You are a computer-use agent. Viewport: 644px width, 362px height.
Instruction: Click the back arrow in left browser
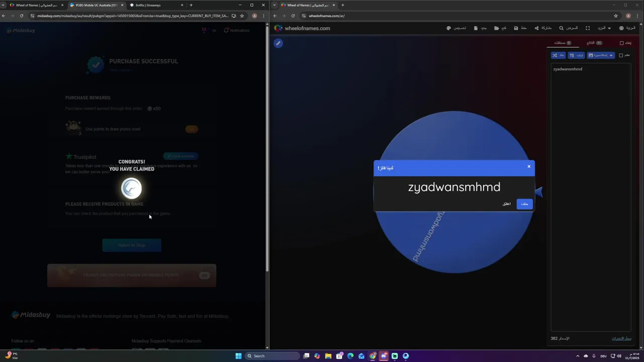click(x=4, y=16)
